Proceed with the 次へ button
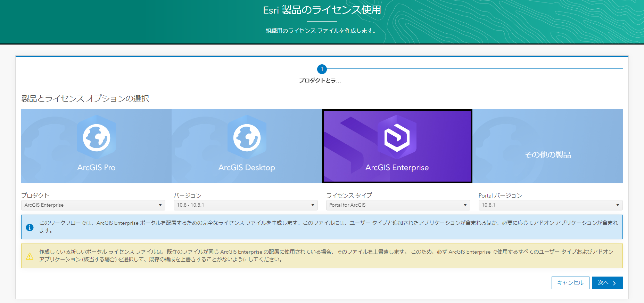644x303 pixels. coord(607,283)
